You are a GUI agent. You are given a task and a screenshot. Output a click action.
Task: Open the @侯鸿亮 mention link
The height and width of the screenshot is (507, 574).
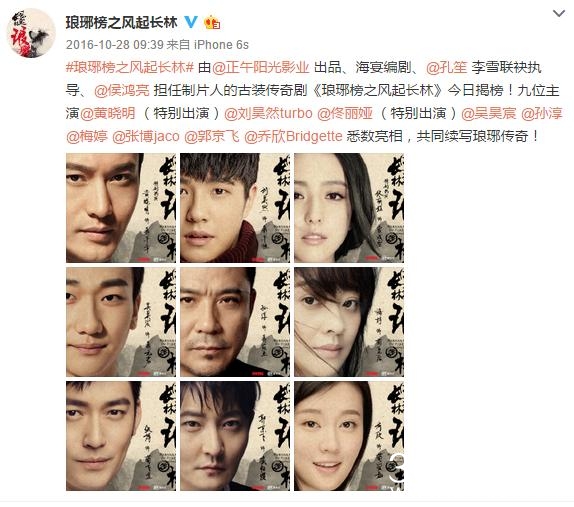click(x=122, y=90)
